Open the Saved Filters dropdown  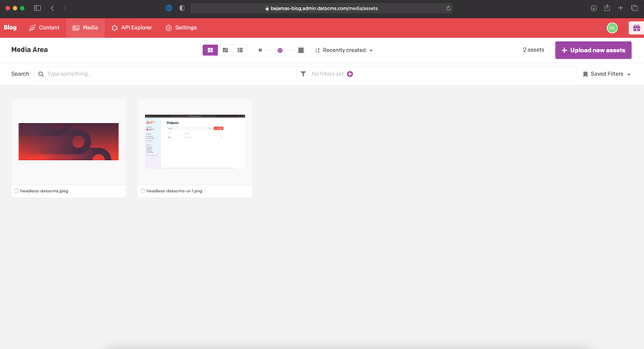(607, 74)
